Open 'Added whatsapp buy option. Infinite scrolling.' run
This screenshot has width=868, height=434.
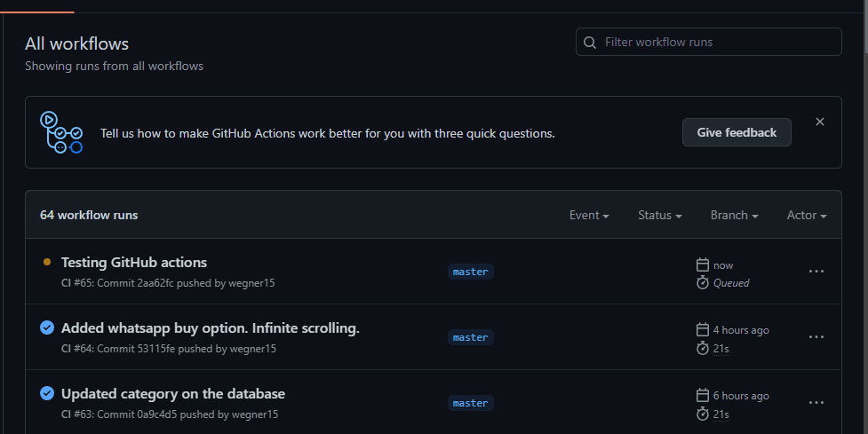pyautogui.click(x=211, y=327)
